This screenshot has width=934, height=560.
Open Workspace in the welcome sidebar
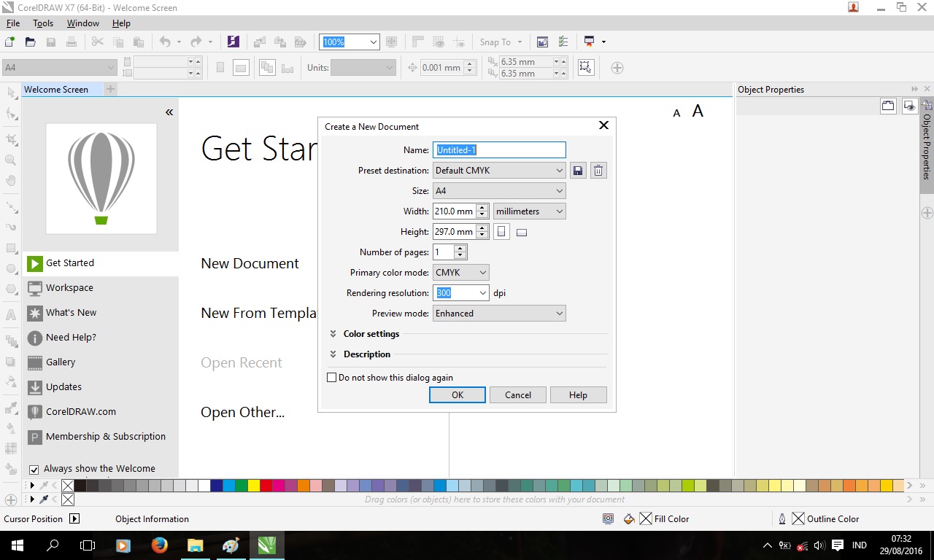(101, 288)
